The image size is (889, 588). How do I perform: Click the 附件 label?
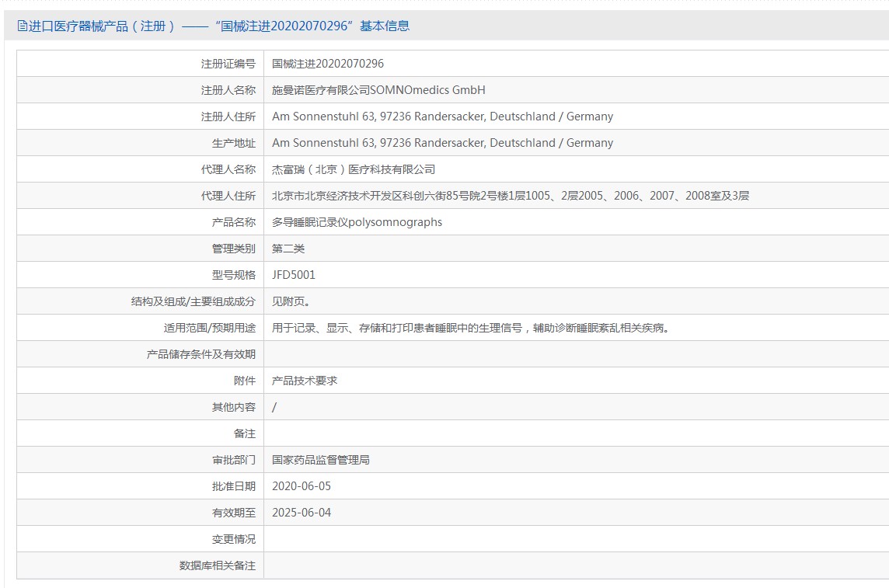244,381
